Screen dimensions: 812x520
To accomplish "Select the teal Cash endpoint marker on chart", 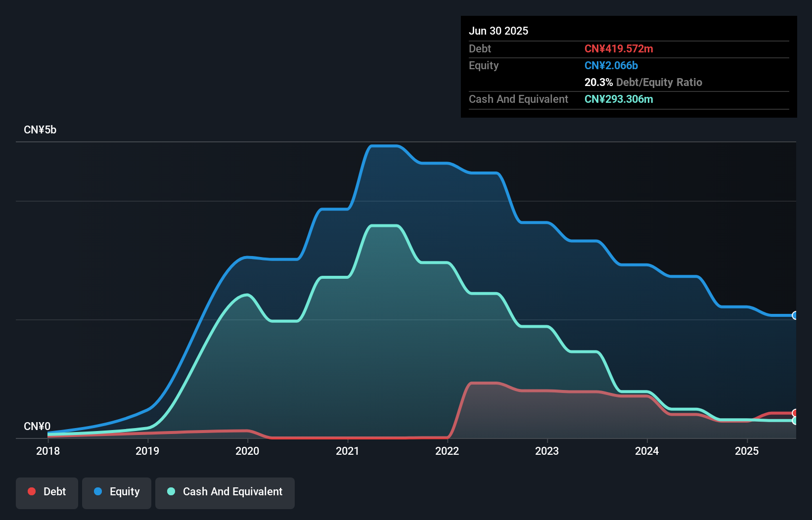I will point(795,421).
